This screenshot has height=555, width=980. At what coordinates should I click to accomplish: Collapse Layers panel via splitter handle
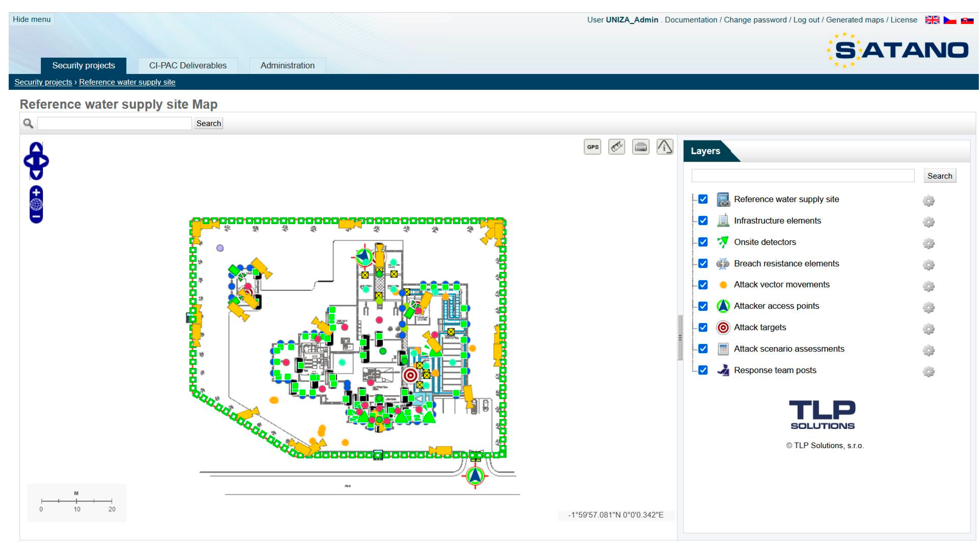click(x=680, y=338)
